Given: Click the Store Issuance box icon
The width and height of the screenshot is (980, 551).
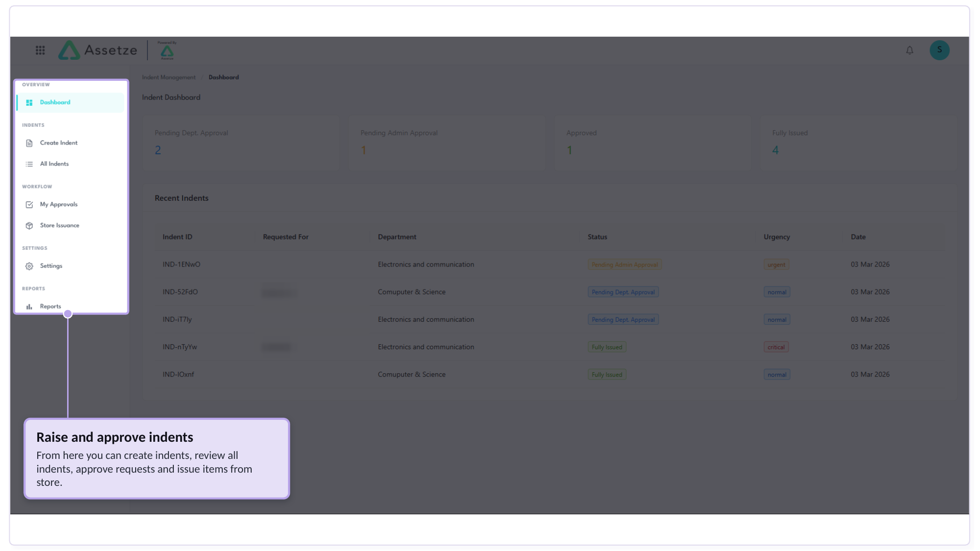Looking at the screenshot, I should coord(29,226).
